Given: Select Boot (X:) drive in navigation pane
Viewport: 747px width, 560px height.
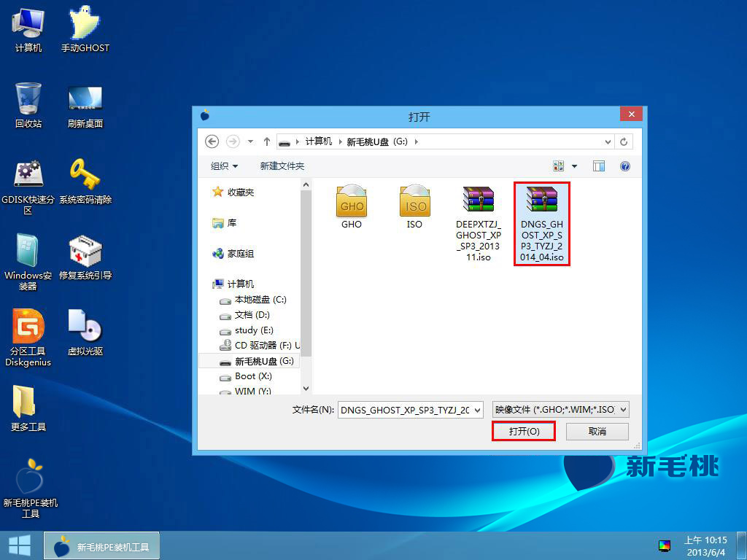Looking at the screenshot, I should point(246,376).
